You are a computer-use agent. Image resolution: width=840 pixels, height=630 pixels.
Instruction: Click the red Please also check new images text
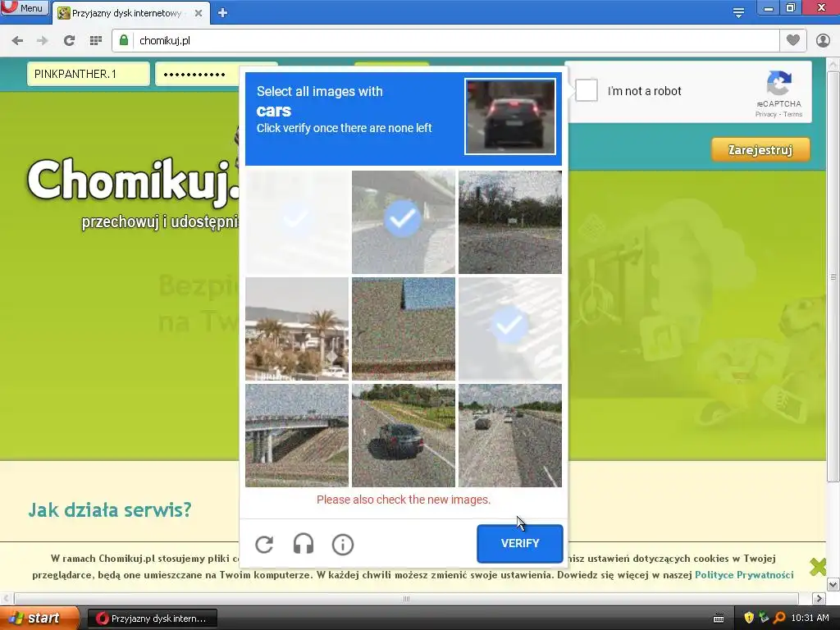(404, 500)
